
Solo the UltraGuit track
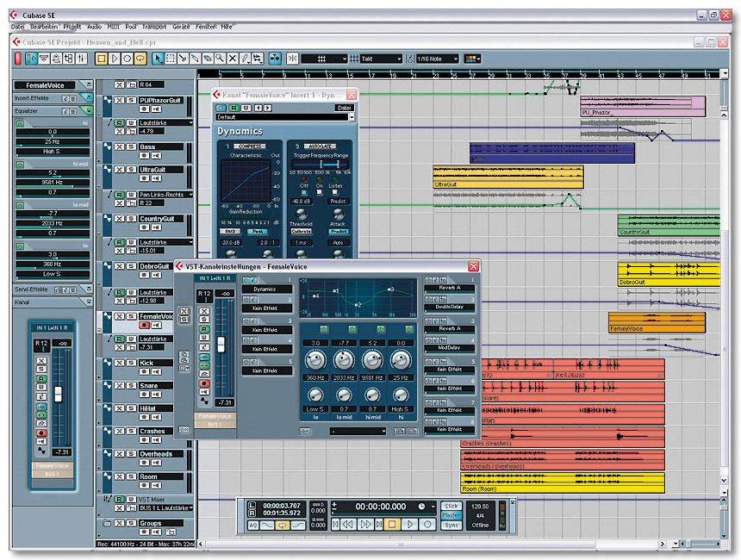pos(131,170)
